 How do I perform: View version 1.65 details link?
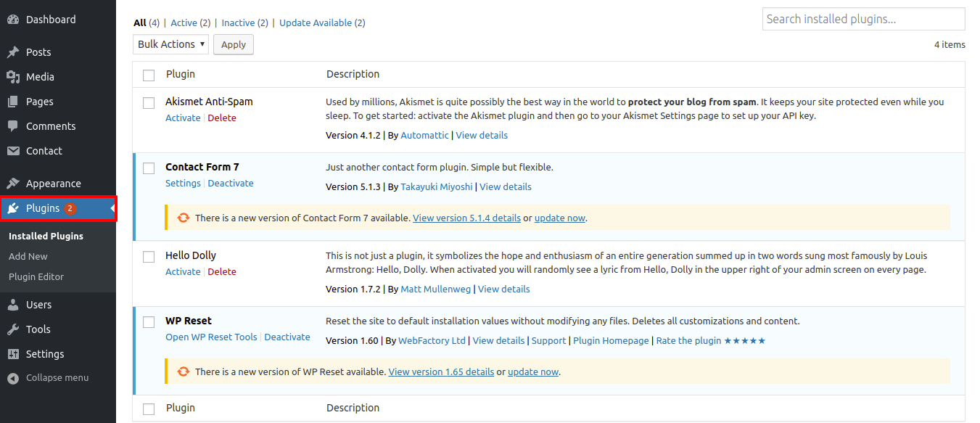[x=441, y=371]
